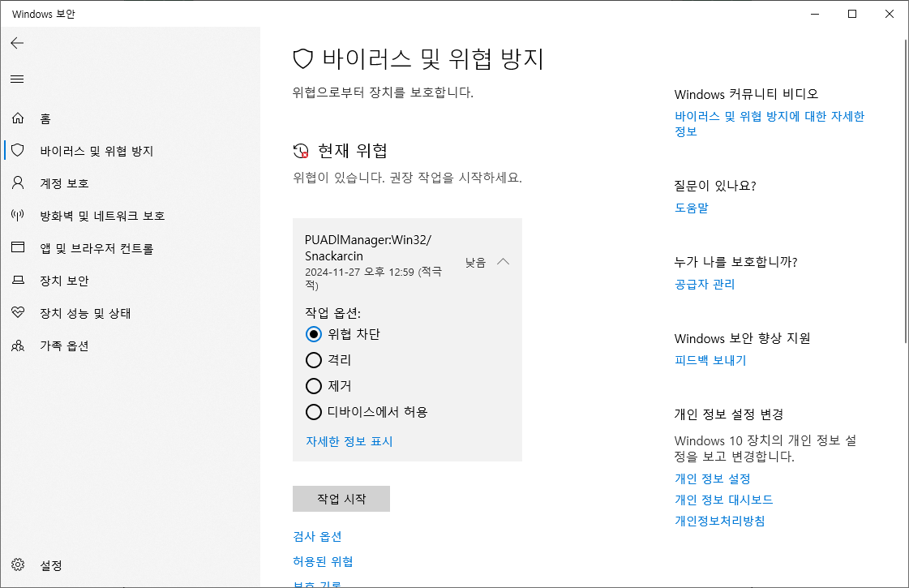Screen dimensions: 909x588
Task: Select the 위협 차단 radio option
Action: tap(314, 334)
